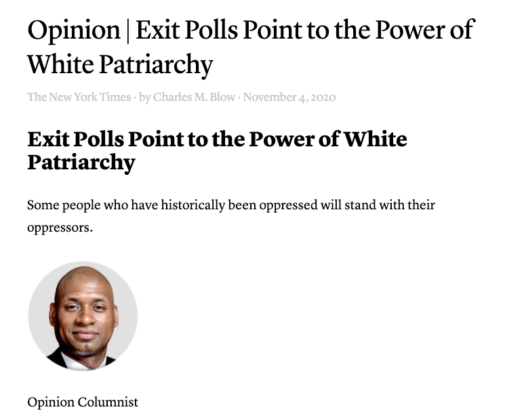Click the Opinion Columnist label below the photo
Screen dimensions: 524x420
point(83,402)
